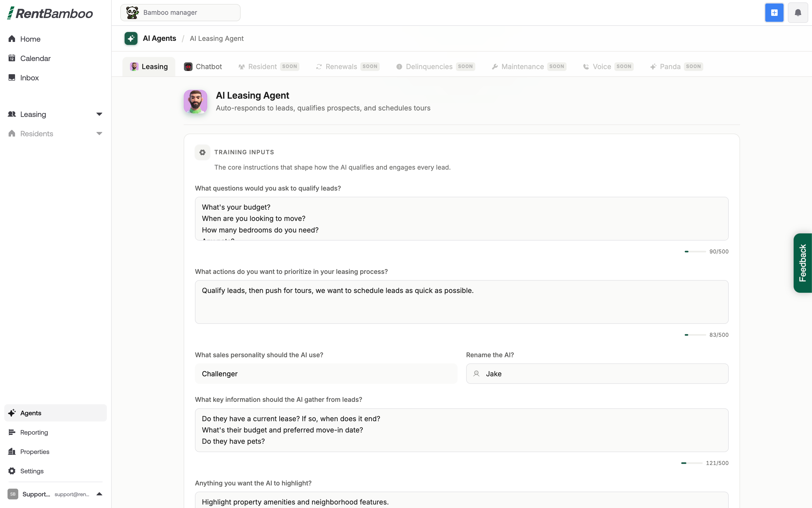812x508 pixels.
Task: Click the person icon in Rename field
Action: click(x=476, y=374)
